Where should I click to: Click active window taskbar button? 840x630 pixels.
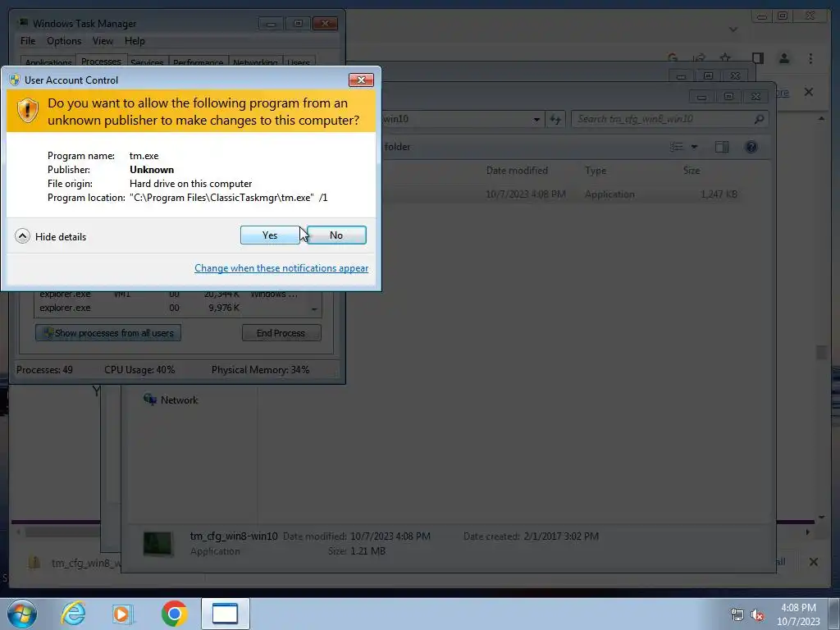(x=226, y=614)
